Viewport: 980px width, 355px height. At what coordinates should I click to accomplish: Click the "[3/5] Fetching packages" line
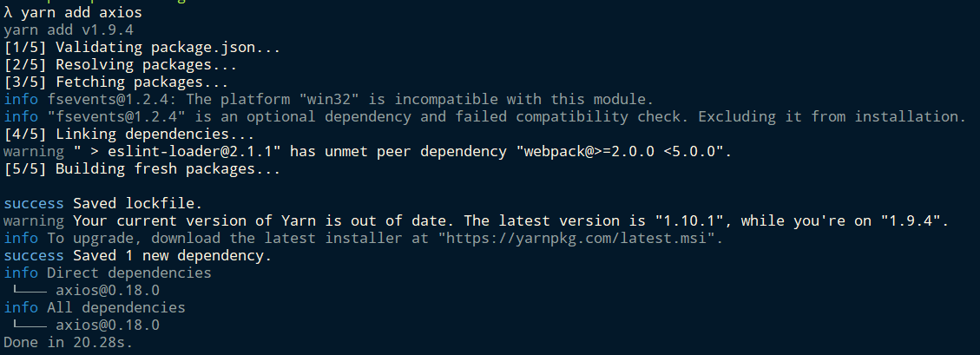pyautogui.click(x=115, y=82)
